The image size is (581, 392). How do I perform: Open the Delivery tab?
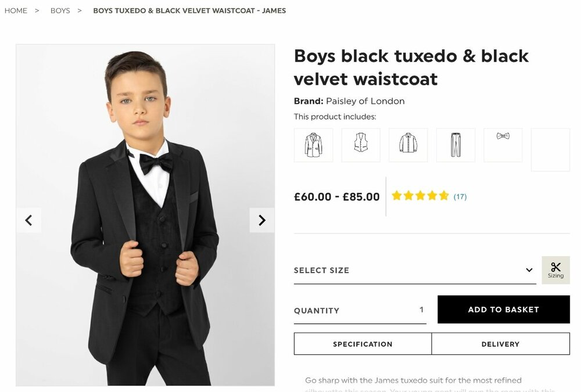500,344
